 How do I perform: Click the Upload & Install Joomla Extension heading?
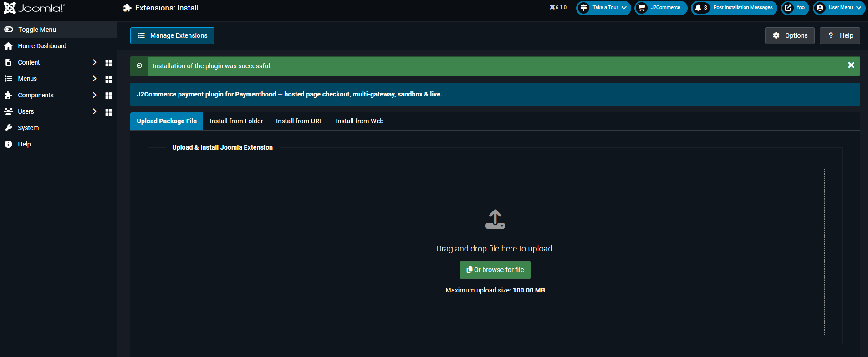point(222,147)
